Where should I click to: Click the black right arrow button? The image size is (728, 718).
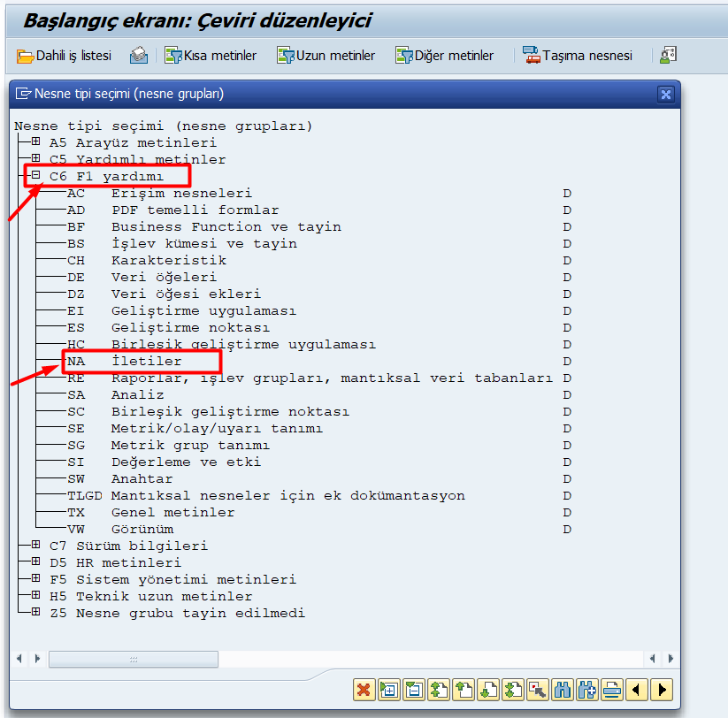click(x=662, y=691)
